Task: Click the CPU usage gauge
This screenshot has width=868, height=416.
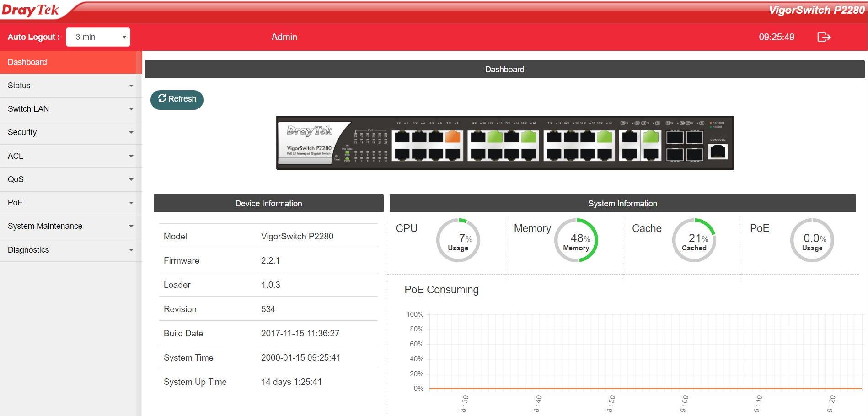Action: tap(458, 240)
